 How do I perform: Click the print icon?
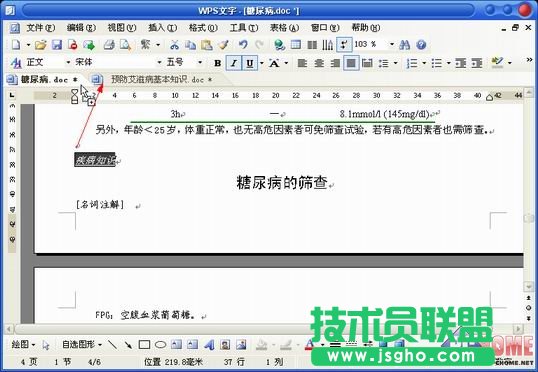109,45
